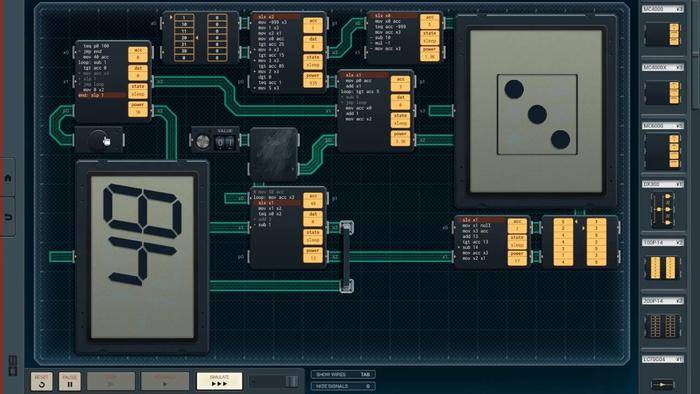Image resolution: width=700 pixels, height=394 pixels.
Task: Click the Simulate fast-forward button
Action: (x=219, y=381)
